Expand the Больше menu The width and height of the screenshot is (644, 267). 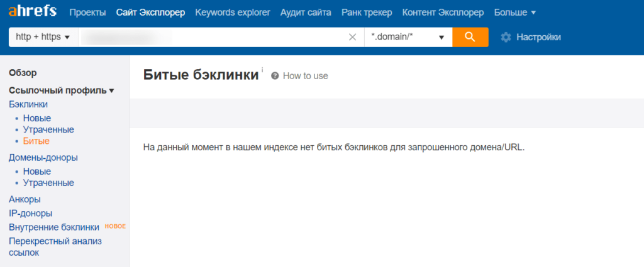[x=515, y=13]
